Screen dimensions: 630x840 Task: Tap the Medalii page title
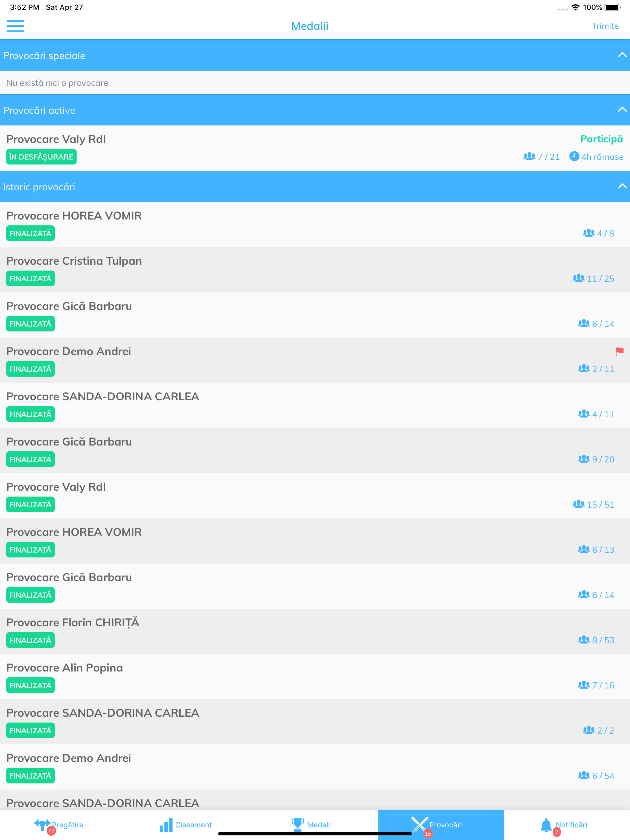click(x=310, y=26)
